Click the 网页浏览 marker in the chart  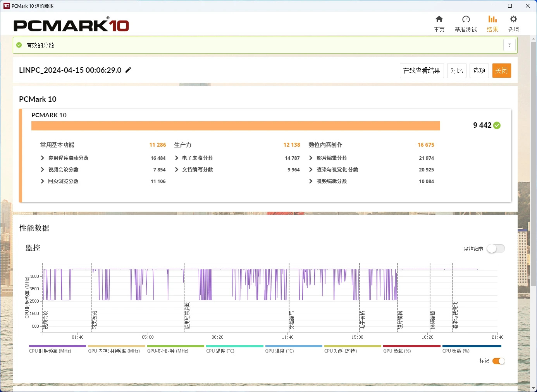click(x=95, y=320)
